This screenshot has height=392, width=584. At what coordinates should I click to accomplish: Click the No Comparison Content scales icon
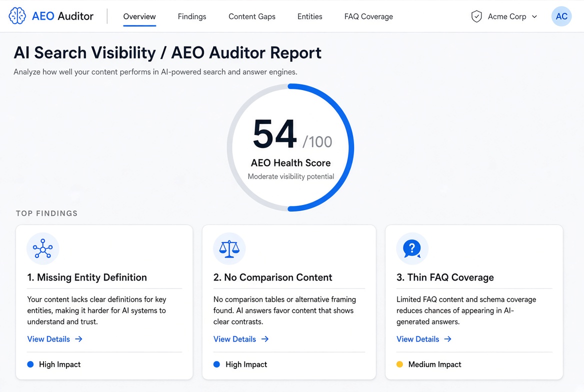click(229, 248)
